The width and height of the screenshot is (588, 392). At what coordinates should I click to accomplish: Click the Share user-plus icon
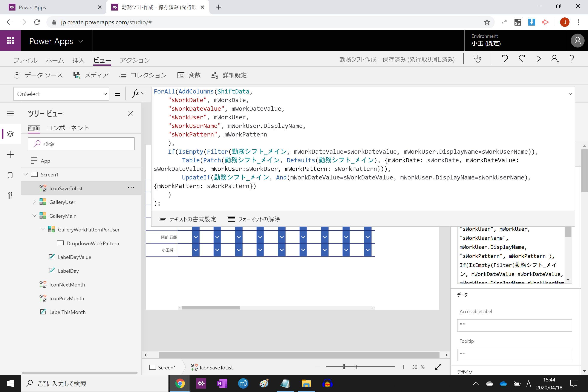[x=555, y=59]
